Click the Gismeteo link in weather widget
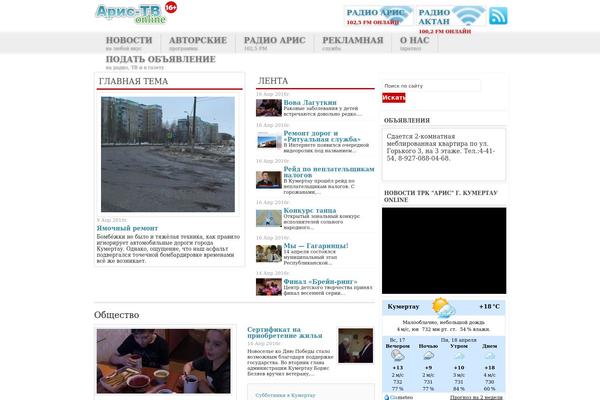The height and width of the screenshot is (400, 600). click(x=401, y=397)
